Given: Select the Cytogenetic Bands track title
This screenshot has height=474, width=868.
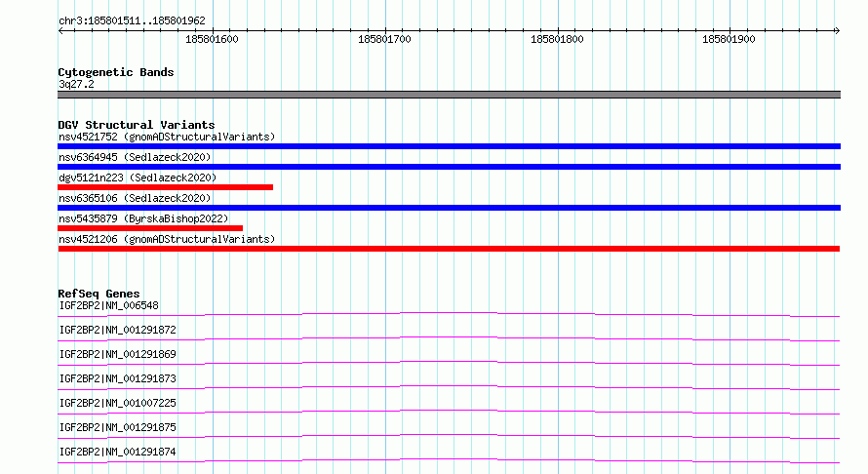Looking at the screenshot, I should [x=116, y=72].
